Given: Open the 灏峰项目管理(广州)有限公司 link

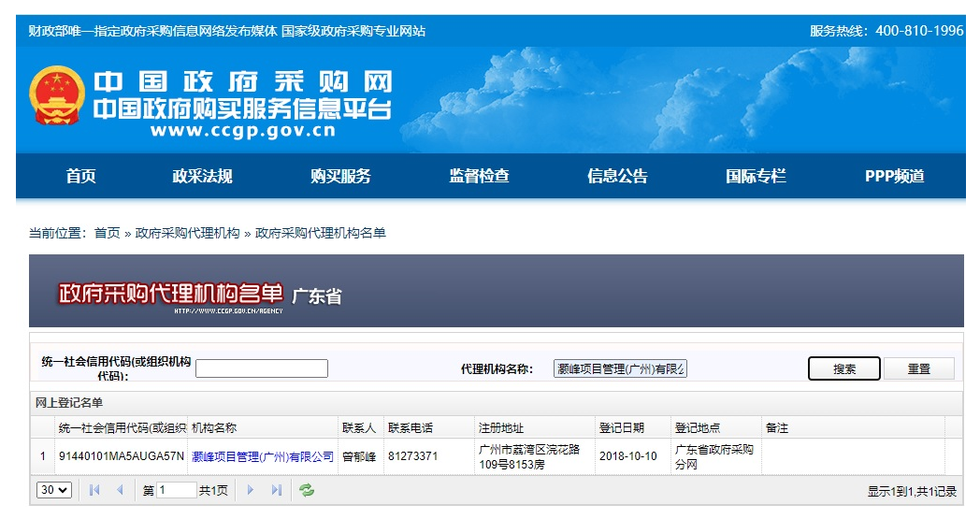Looking at the screenshot, I should (x=263, y=456).
